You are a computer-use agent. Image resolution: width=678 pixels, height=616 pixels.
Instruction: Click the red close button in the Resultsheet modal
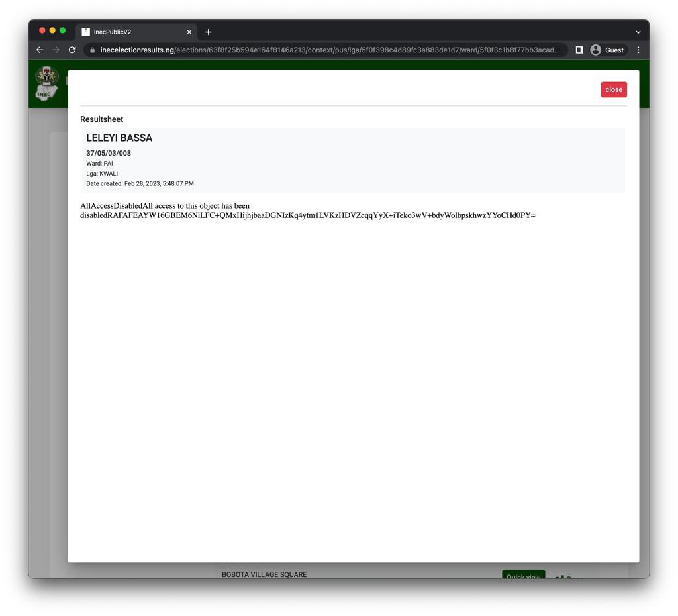(614, 89)
